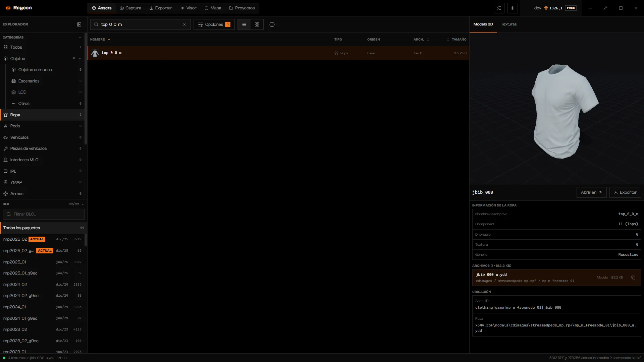Select Todos los paquetes DLC entry

coord(43,228)
